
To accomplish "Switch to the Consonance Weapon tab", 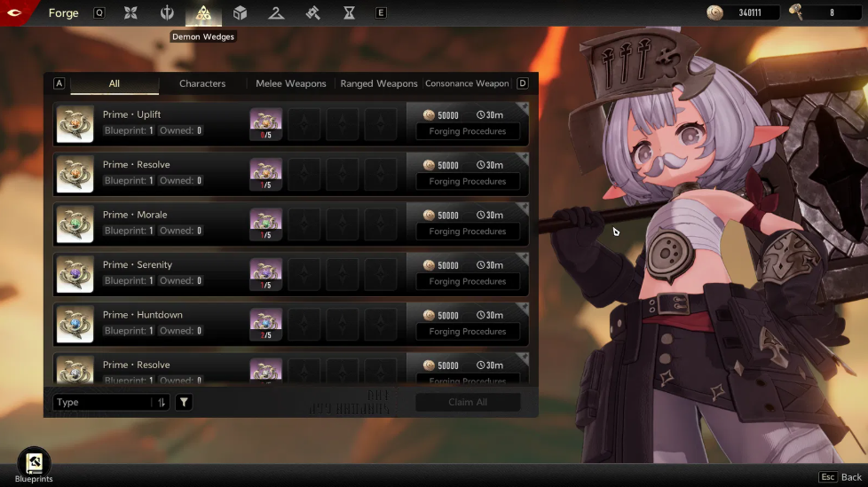I will click(x=467, y=83).
